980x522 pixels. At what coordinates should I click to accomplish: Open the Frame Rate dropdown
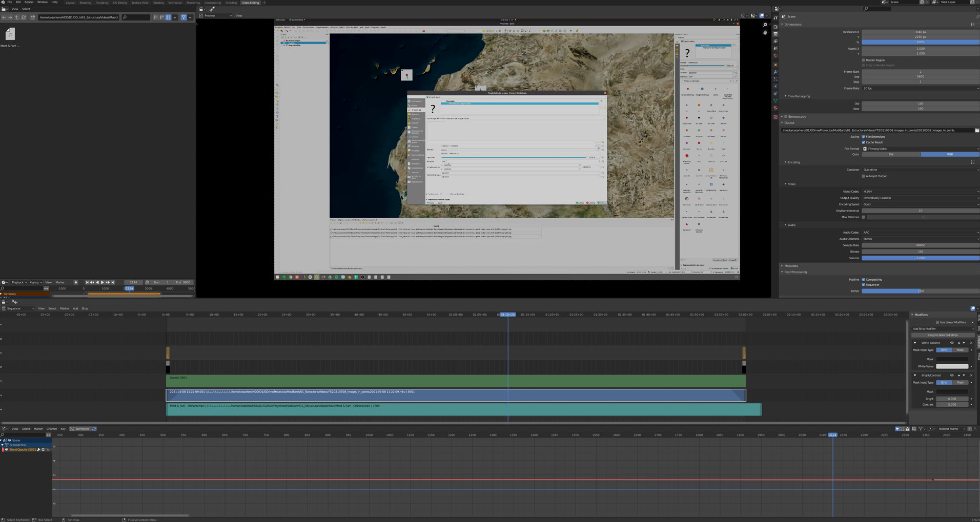click(921, 88)
